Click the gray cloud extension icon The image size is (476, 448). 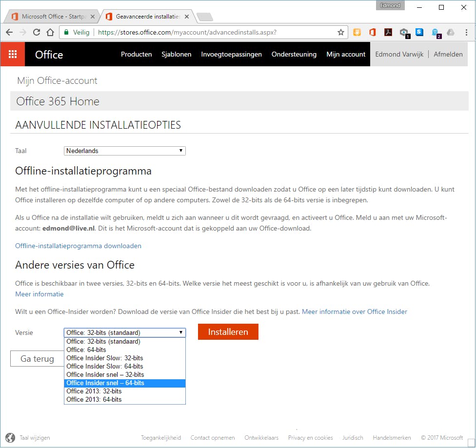pos(451,32)
